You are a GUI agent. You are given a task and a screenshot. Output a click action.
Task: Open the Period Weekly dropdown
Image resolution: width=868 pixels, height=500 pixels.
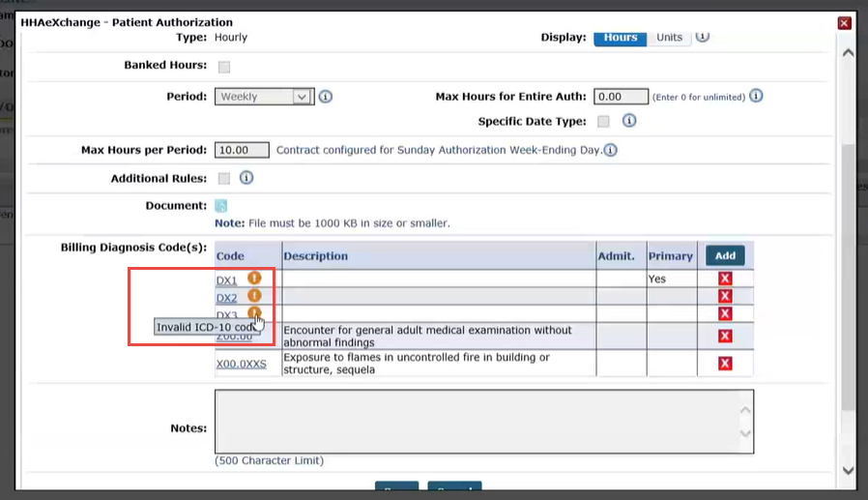pos(264,97)
